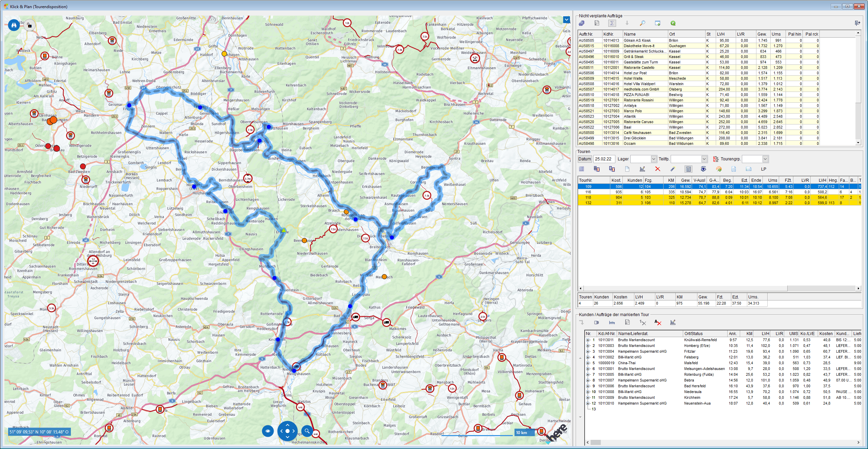Click the A with red X icon
868x449 pixels.
pos(658,323)
